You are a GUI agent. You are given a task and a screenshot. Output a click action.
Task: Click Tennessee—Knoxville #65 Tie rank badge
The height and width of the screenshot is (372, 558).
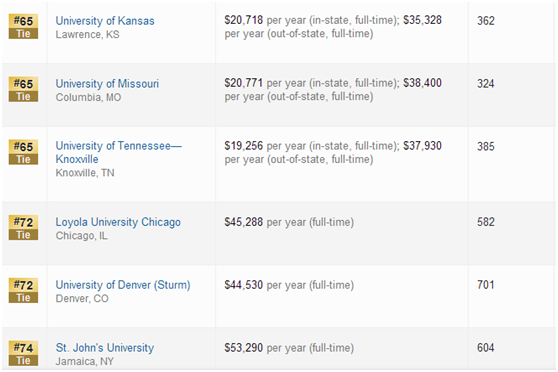pyautogui.click(x=23, y=152)
